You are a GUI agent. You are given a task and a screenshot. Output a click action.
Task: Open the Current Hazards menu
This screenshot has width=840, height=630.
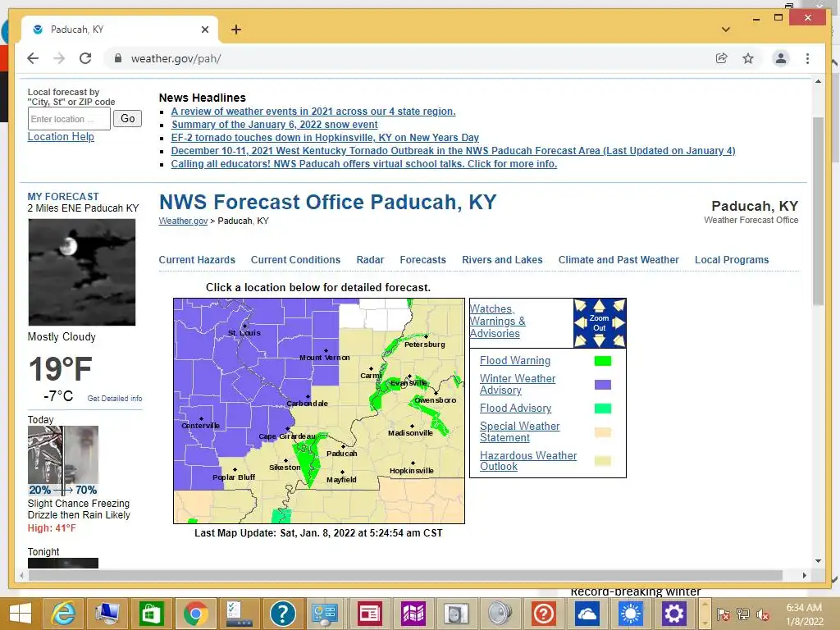click(x=197, y=260)
